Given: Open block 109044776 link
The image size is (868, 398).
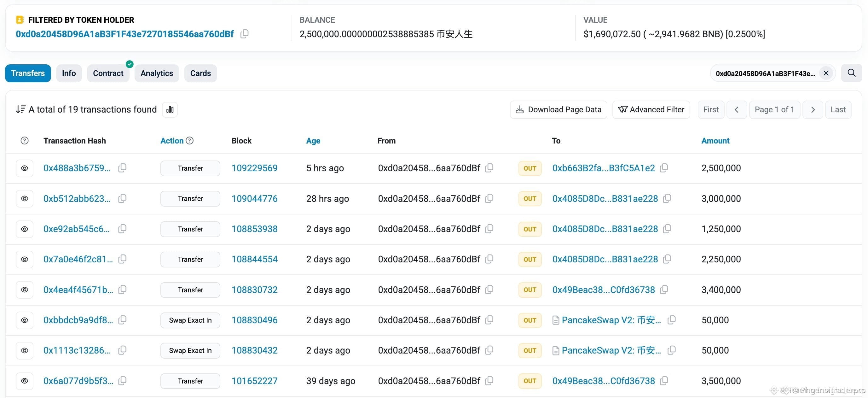Looking at the screenshot, I should (x=254, y=198).
